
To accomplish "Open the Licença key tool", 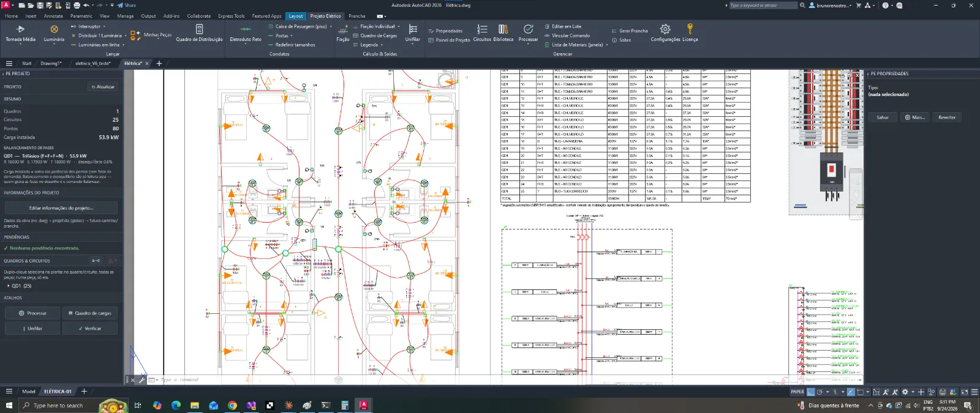I will click(690, 33).
